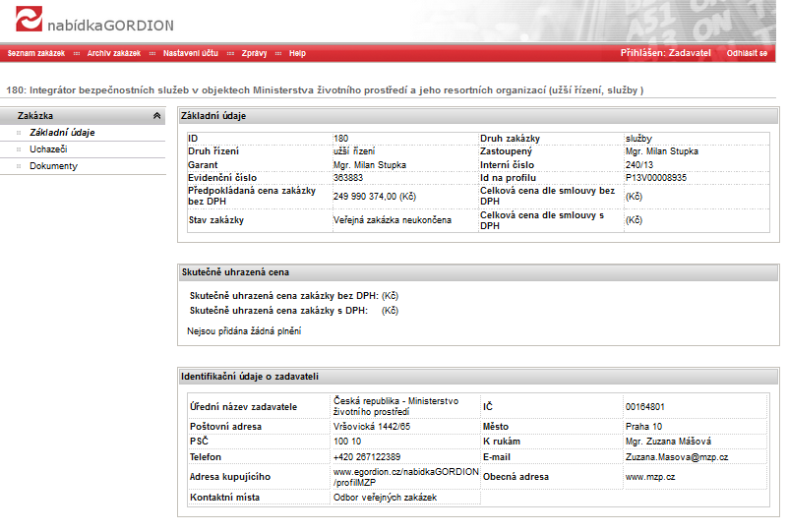Open Nastavení účtu in the top menu
The width and height of the screenshot is (788, 532).
190,53
